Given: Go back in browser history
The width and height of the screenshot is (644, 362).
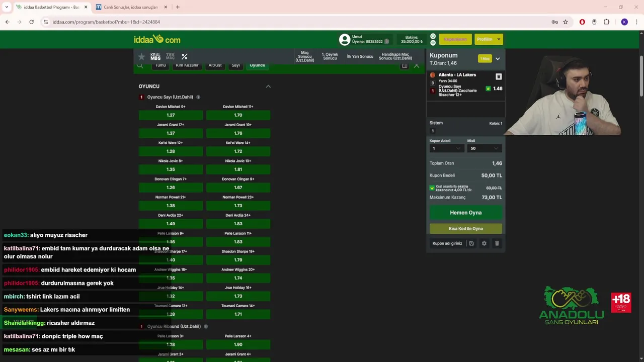Looking at the screenshot, I should (7, 22).
